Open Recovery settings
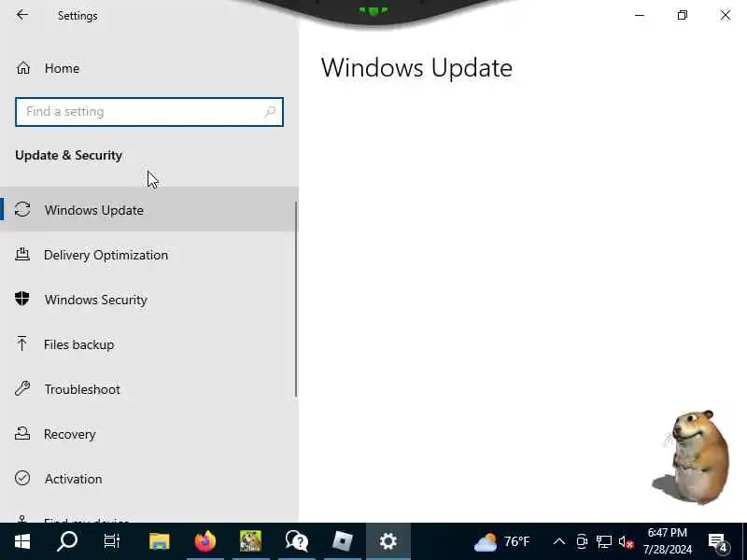 (149, 434)
